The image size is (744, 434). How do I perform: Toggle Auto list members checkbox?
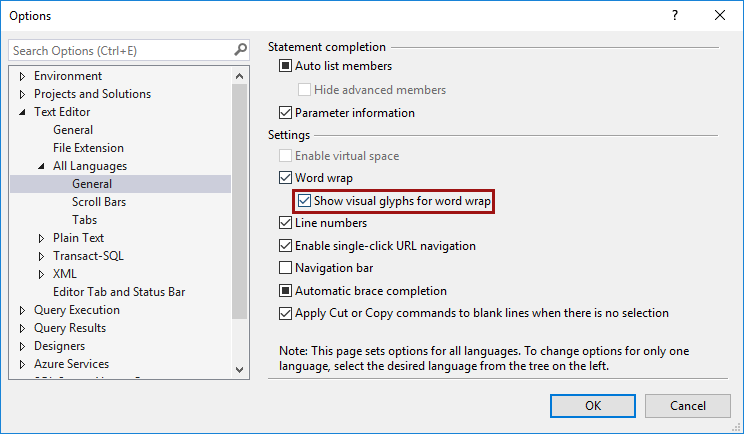tap(286, 67)
